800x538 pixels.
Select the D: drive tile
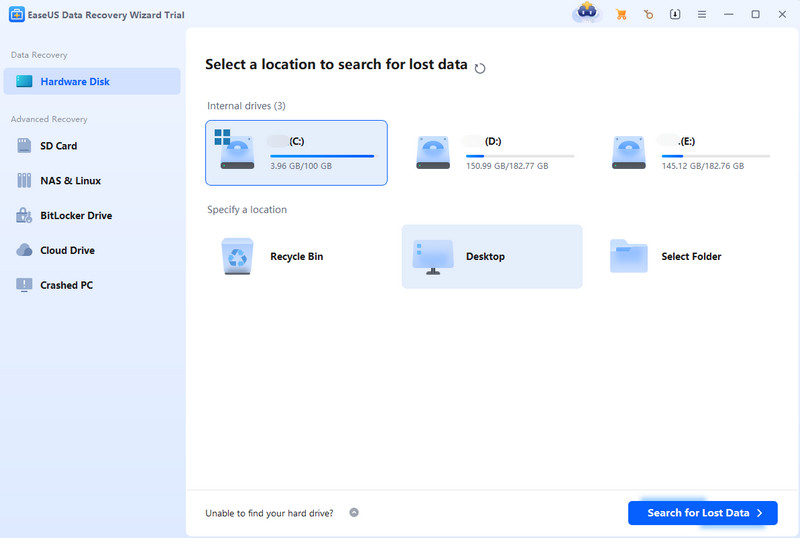(x=493, y=153)
